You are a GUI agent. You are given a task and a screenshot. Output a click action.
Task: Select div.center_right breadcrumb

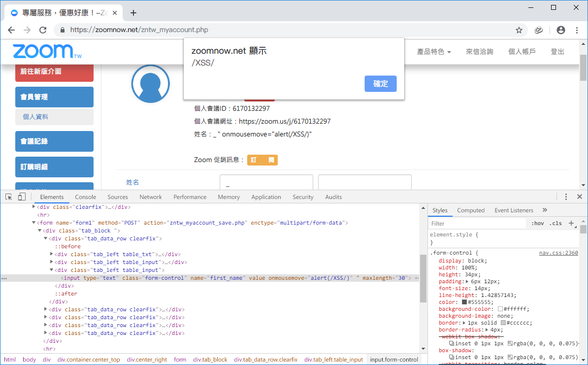147,360
